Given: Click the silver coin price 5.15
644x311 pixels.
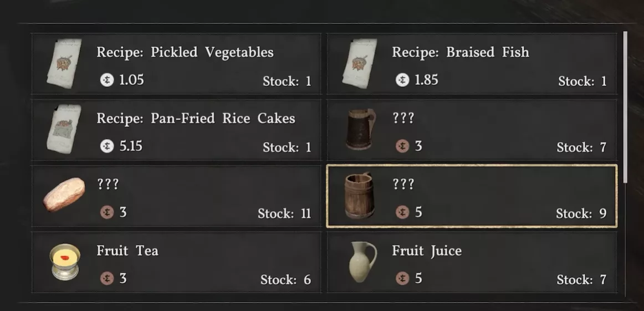Looking at the screenshot, I should [131, 146].
